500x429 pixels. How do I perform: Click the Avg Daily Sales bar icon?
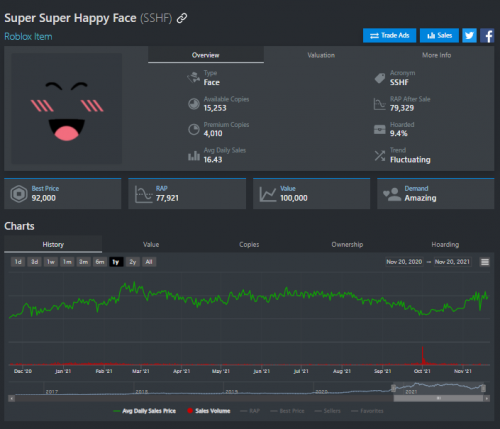click(194, 155)
